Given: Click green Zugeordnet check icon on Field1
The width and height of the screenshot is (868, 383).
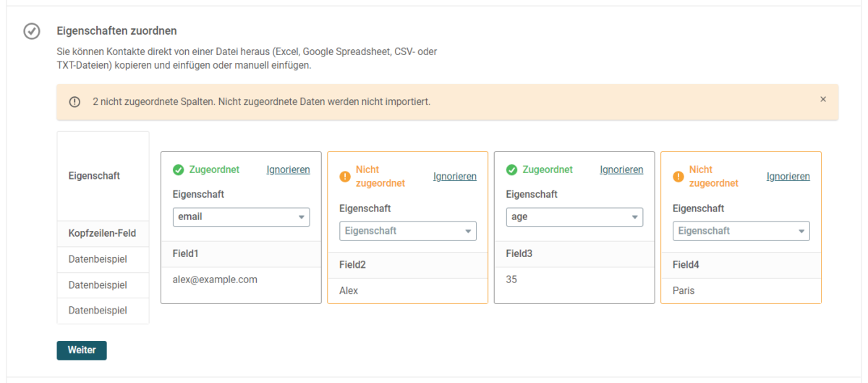Looking at the screenshot, I should pyautogui.click(x=179, y=170).
